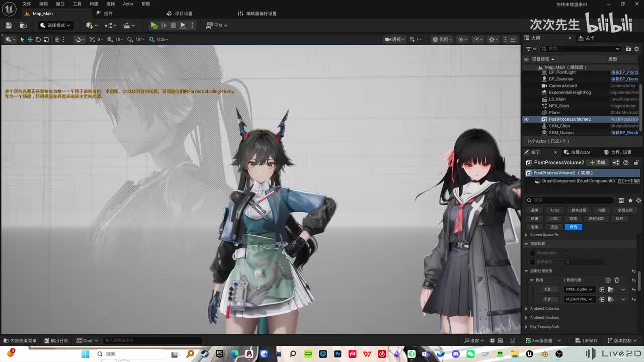The image size is (644, 362).
Task: Click the viewport layout grid icon
Action: pos(513,39)
